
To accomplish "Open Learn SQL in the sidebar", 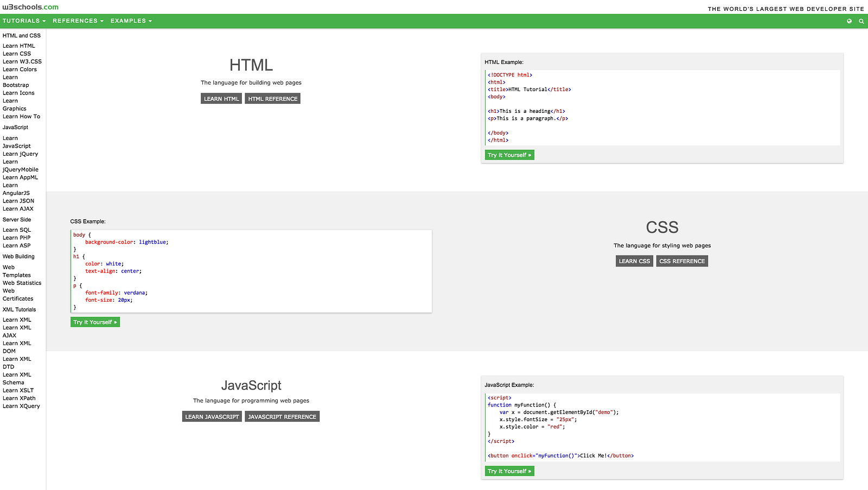I will coord(17,230).
